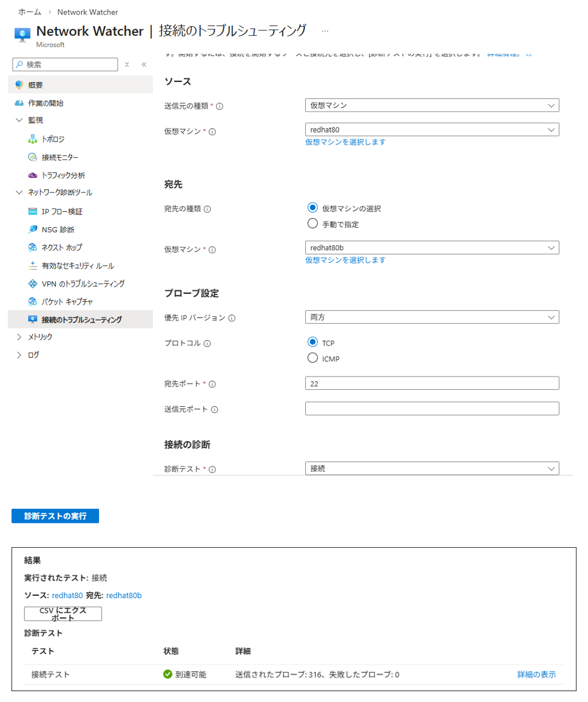
Task: Click 詳細の表示 link
Action: pos(536,674)
